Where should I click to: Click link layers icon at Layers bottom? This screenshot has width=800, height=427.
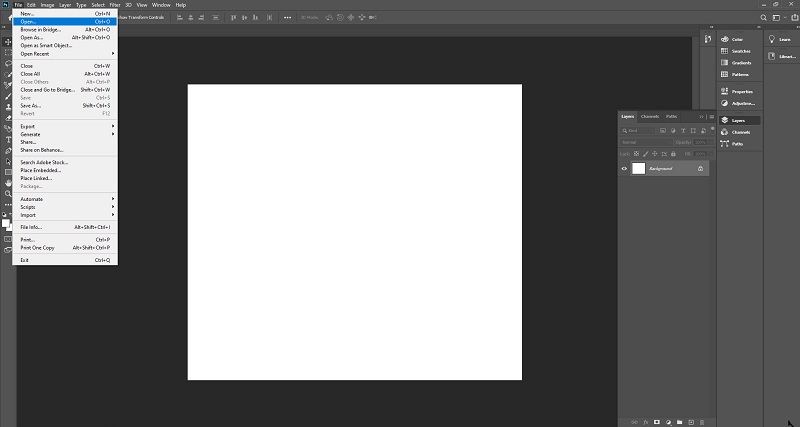[x=634, y=422]
